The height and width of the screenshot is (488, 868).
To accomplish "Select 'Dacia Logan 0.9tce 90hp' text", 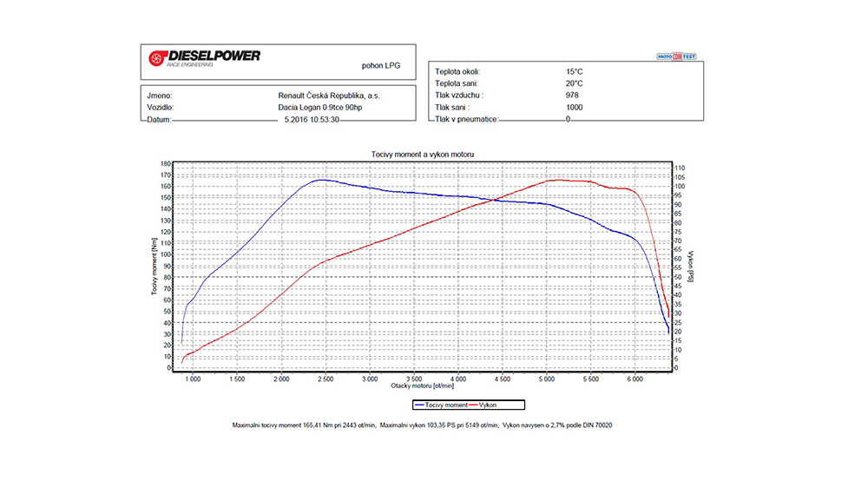I will coord(320,108).
